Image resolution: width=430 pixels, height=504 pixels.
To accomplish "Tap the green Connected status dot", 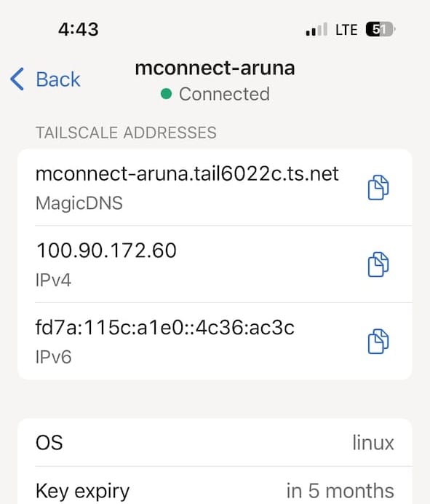I will 166,94.
